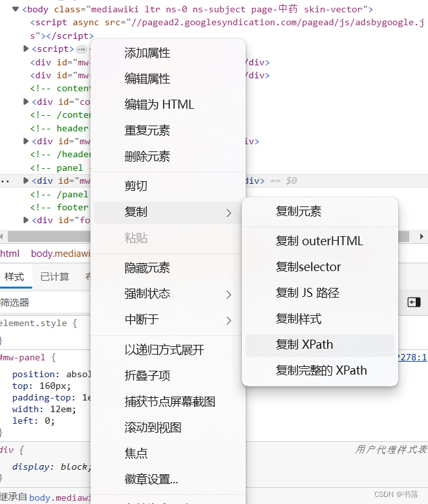Select 删除元素 in context menu
This screenshot has height=504, width=428.
coord(168,157)
